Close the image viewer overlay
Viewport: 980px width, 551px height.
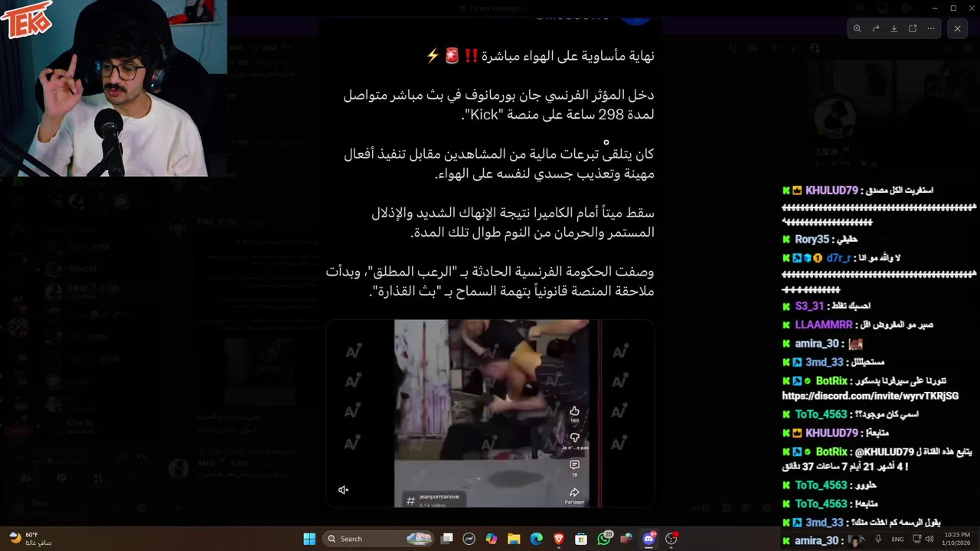click(957, 28)
